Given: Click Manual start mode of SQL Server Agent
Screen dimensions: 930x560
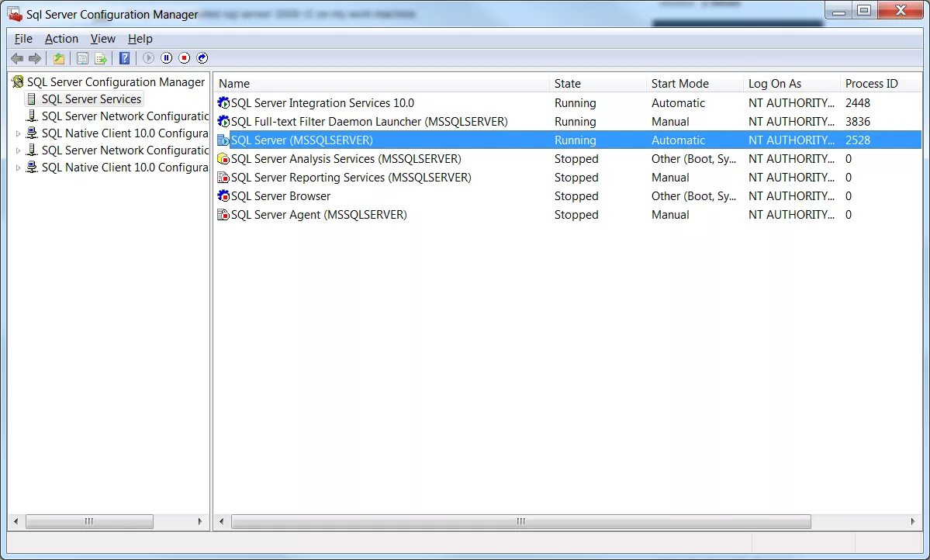Looking at the screenshot, I should [670, 215].
